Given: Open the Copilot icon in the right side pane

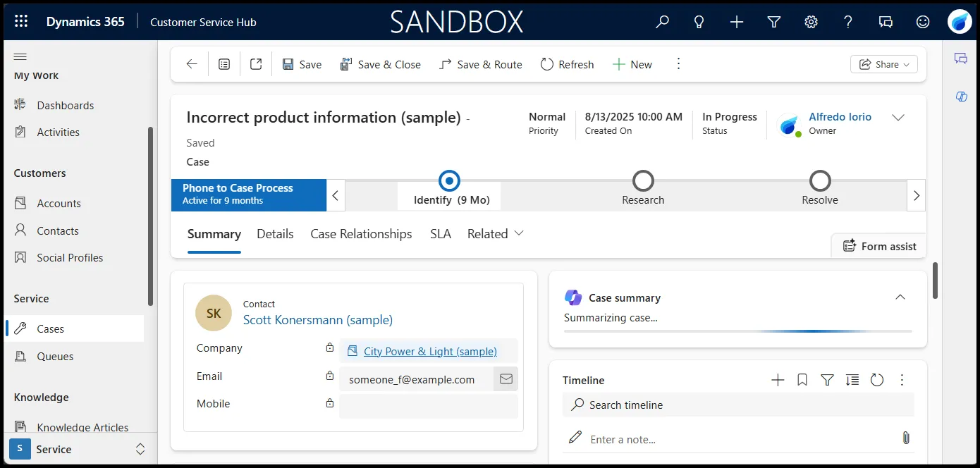Looking at the screenshot, I should 961,97.
